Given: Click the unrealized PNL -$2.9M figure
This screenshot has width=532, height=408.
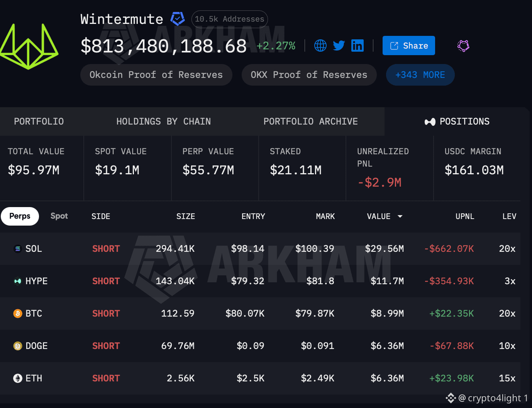Looking at the screenshot, I should (x=380, y=182).
